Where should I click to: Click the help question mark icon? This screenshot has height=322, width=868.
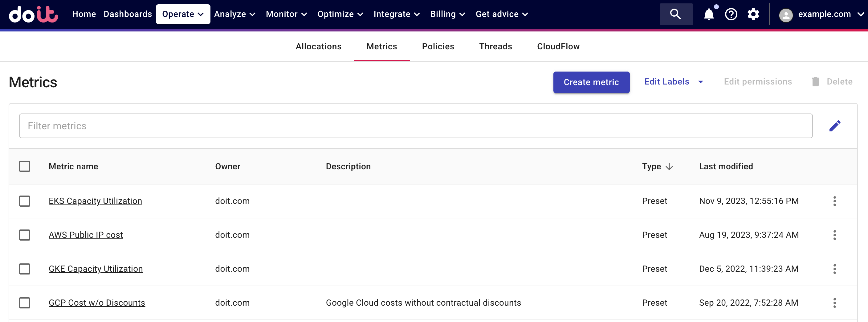(x=731, y=14)
